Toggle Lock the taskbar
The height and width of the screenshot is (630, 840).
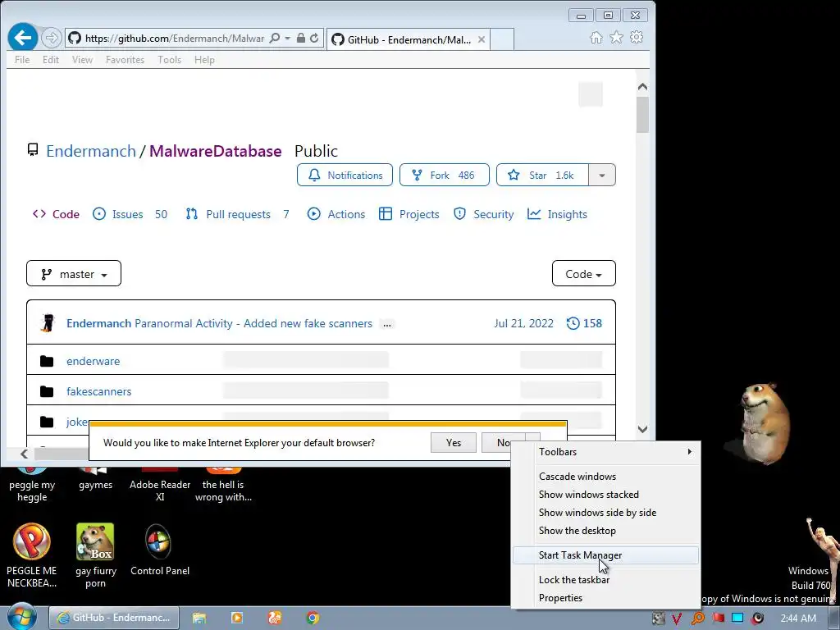(x=606, y=580)
